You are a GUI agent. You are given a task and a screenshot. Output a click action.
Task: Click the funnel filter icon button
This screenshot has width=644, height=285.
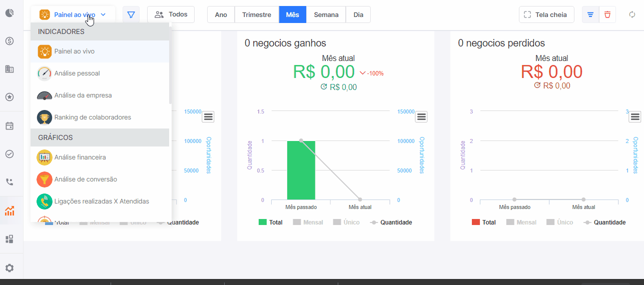pyautogui.click(x=131, y=14)
